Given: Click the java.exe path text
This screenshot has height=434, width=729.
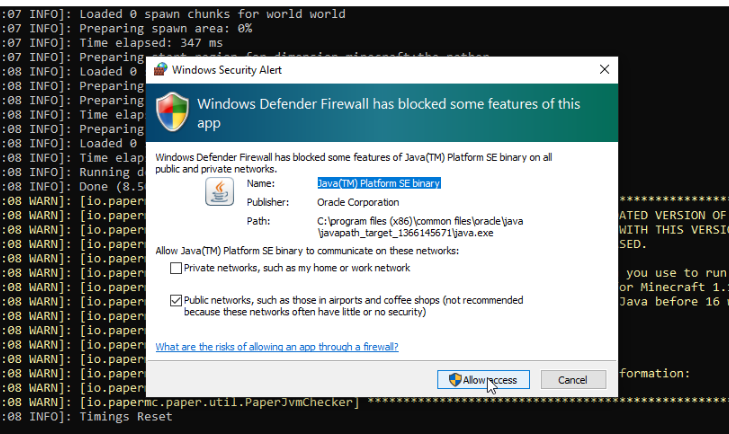Looking at the screenshot, I should point(420,227).
